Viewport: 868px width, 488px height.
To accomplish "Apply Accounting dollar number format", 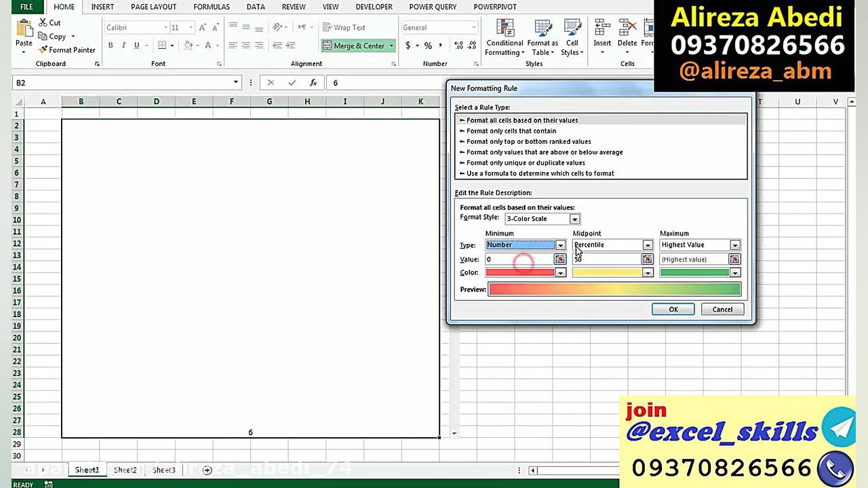I will pos(408,45).
